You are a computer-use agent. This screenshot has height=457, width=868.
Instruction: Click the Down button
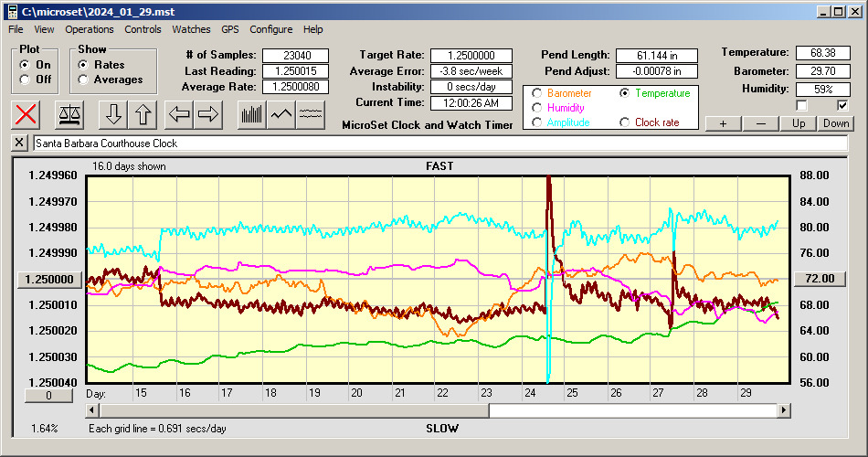(x=836, y=123)
